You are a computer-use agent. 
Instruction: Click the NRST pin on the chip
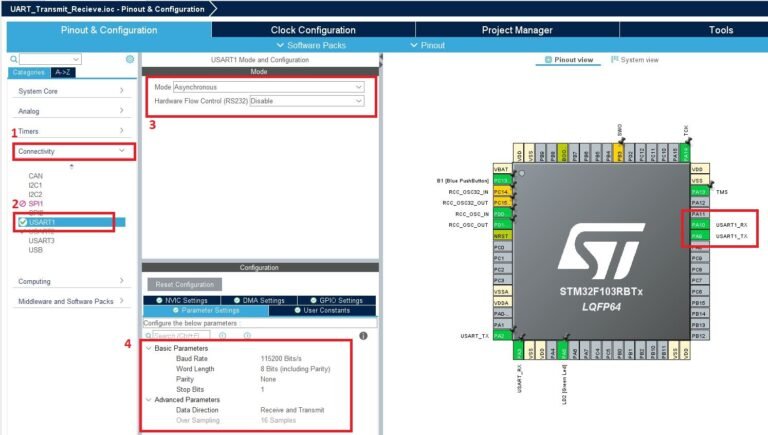pyautogui.click(x=501, y=235)
